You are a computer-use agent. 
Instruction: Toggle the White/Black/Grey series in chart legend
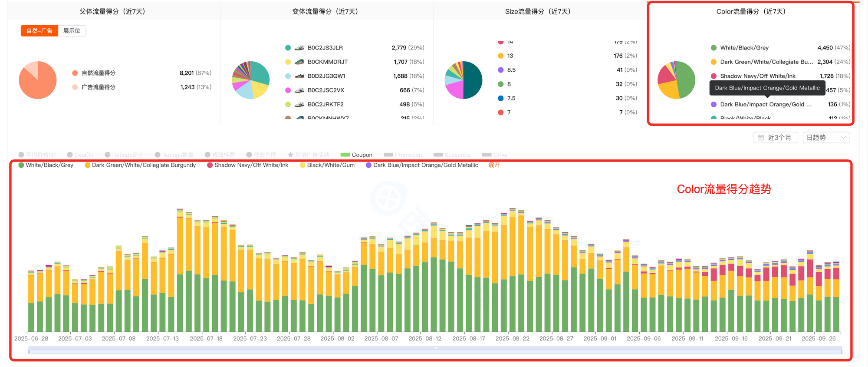(46, 165)
